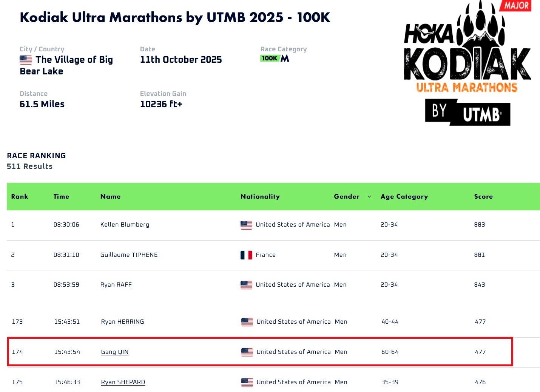Viewport: 540px width, 392px height.
Task: Click the green 100K race category badge
Action: (x=270, y=58)
